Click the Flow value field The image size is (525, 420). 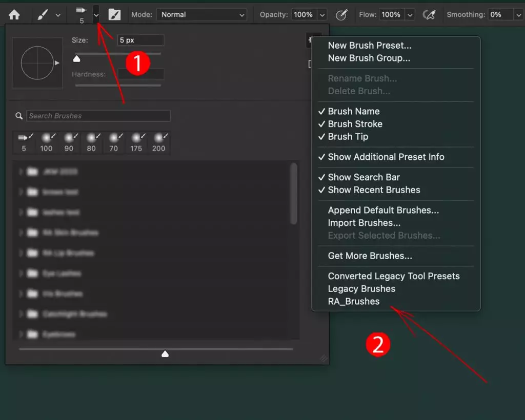tap(391, 15)
